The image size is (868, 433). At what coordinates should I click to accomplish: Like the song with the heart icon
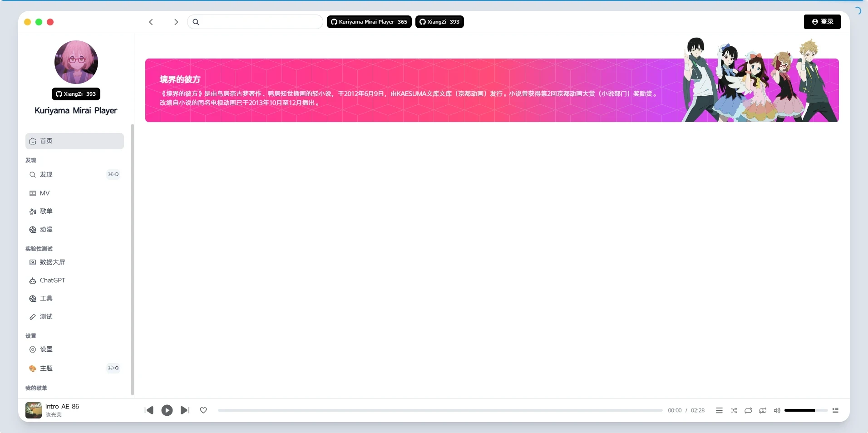click(203, 410)
